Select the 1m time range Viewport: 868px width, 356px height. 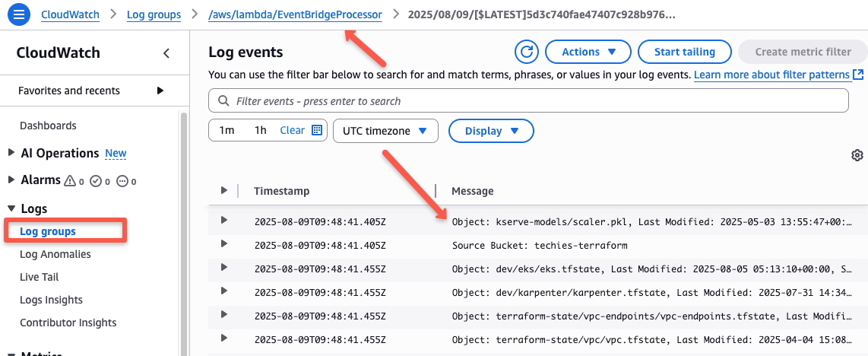tap(227, 131)
